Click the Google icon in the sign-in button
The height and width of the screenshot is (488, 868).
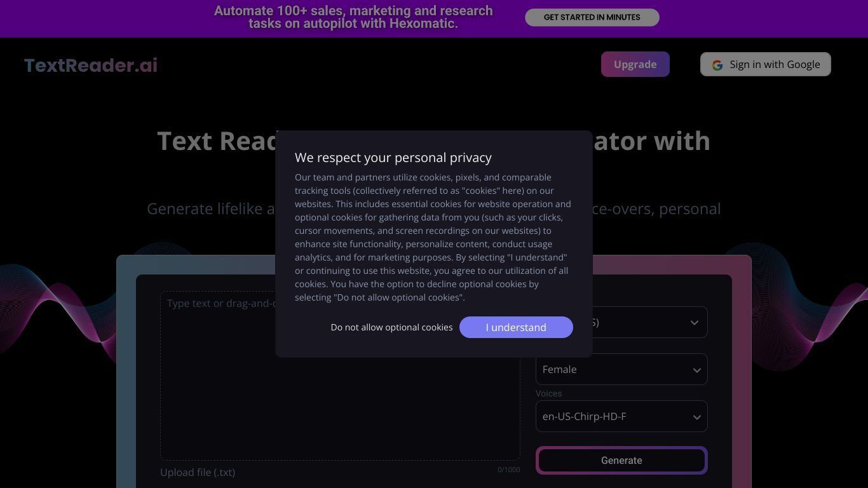717,65
